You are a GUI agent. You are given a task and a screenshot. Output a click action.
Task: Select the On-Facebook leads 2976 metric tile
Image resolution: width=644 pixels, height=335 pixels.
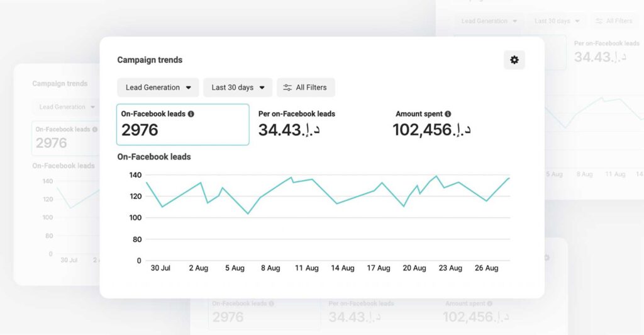click(182, 125)
